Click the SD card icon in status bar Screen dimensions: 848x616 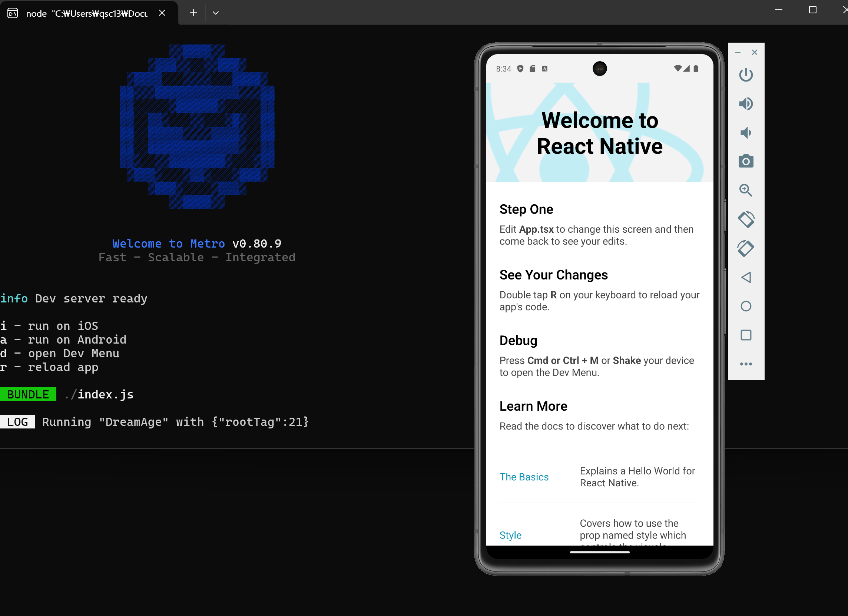(x=533, y=69)
